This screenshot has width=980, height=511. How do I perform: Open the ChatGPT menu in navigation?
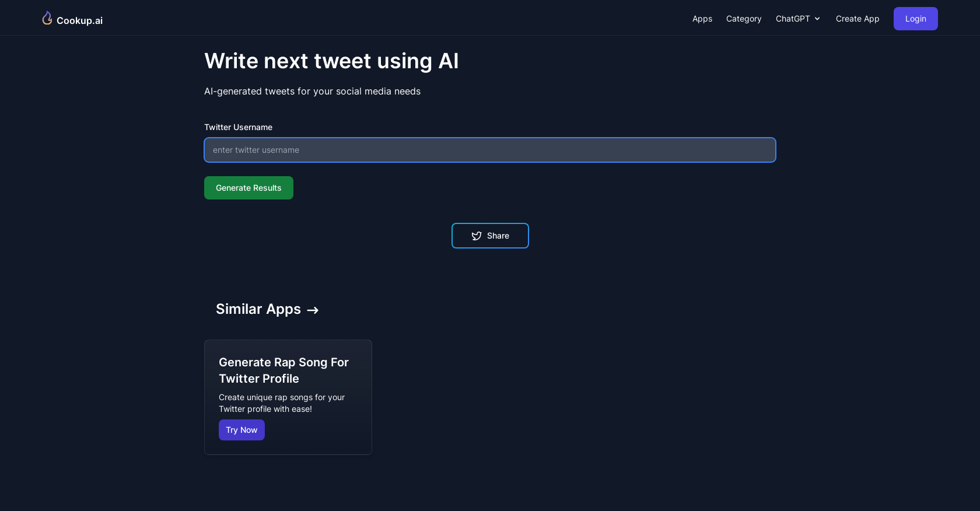798,19
